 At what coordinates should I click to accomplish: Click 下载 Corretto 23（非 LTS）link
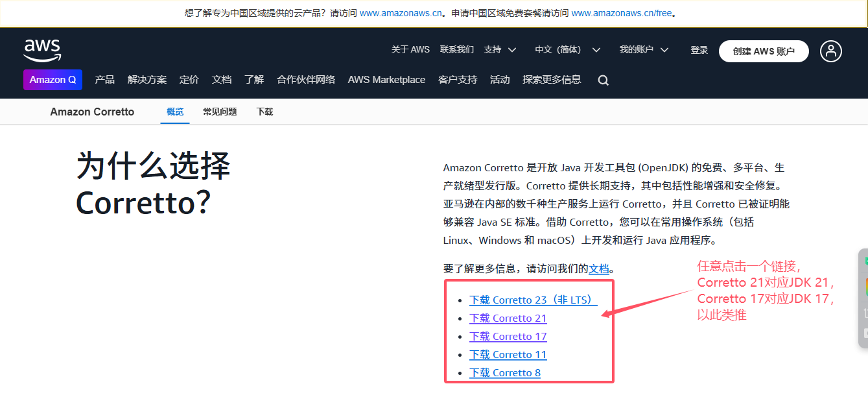[x=534, y=300]
